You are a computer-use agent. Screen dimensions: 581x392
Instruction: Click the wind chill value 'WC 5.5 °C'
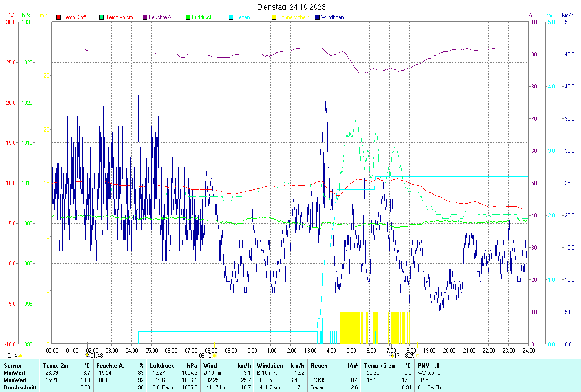tap(428, 372)
